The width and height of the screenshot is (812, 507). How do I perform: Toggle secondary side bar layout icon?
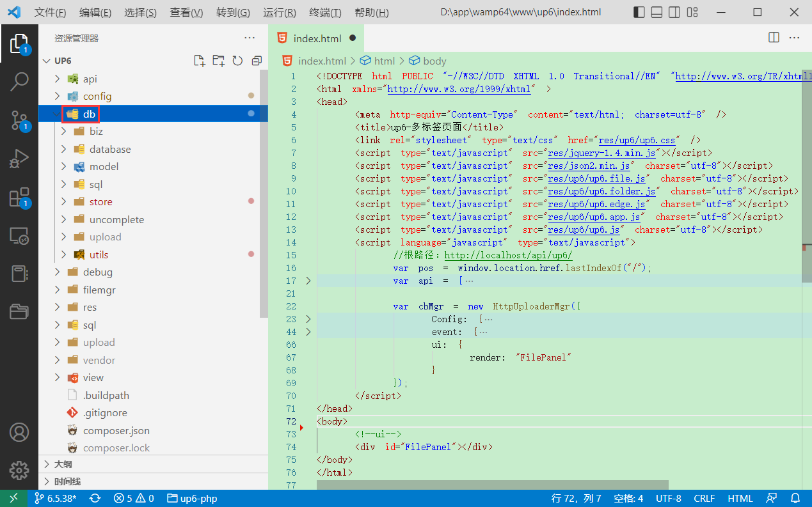pyautogui.click(x=674, y=12)
